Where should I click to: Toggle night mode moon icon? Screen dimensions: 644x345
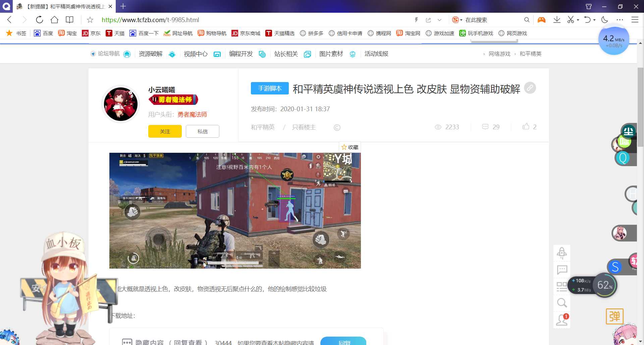[x=604, y=20]
